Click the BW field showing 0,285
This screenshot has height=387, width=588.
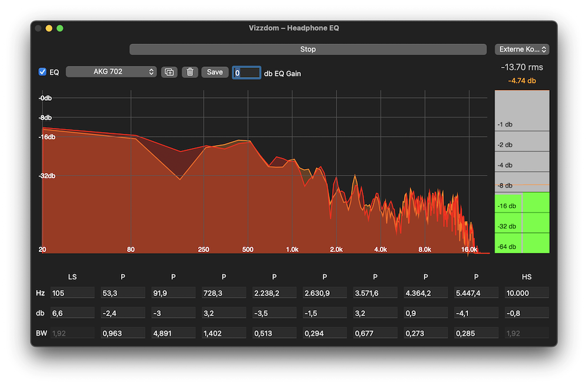[476, 333]
